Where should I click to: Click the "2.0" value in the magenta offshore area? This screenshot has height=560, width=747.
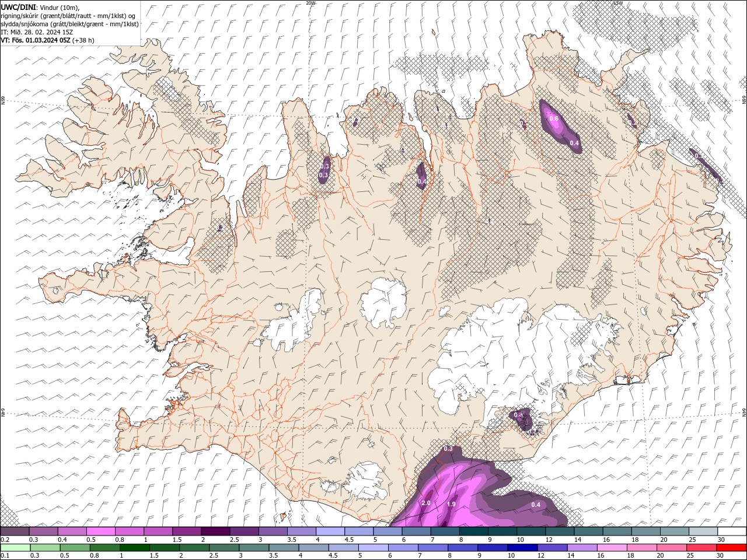(426, 503)
